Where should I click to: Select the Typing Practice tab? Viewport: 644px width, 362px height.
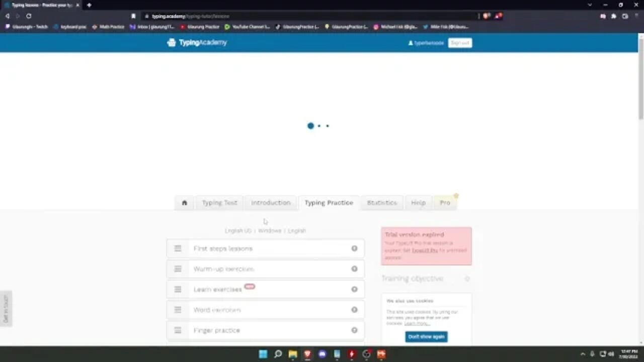tap(329, 203)
